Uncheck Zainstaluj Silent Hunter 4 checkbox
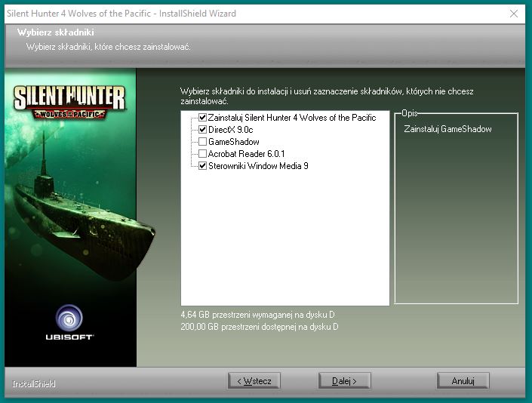Screen dimensions: 532x403 point(202,118)
